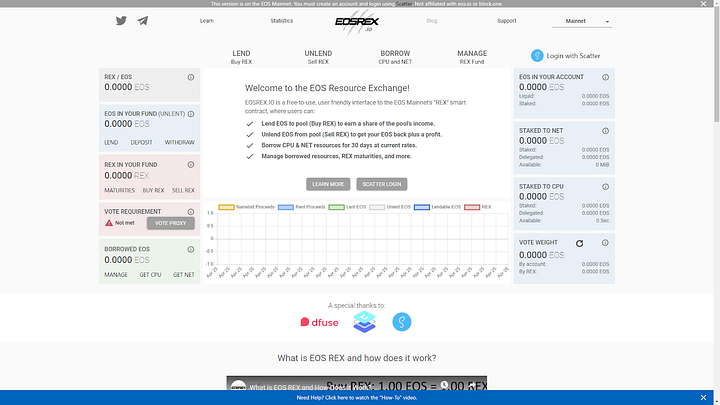Toggle Lent EOS series in chart legend

click(347, 207)
